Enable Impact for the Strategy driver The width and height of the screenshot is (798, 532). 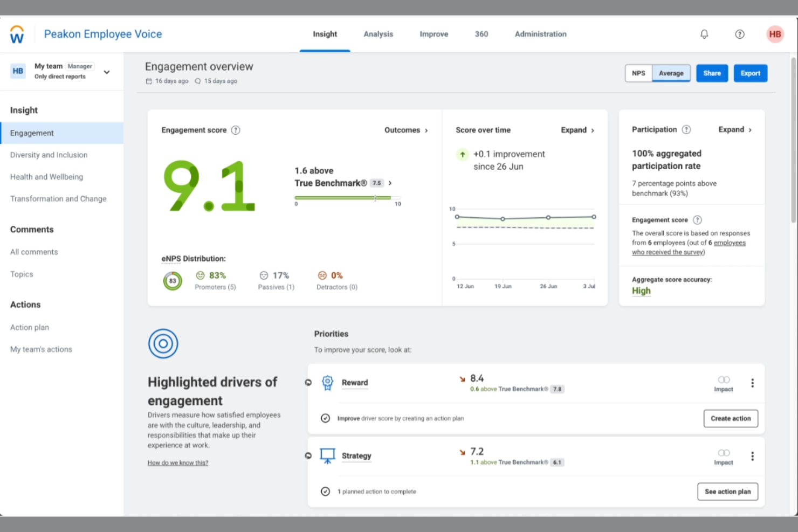(723, 452)
